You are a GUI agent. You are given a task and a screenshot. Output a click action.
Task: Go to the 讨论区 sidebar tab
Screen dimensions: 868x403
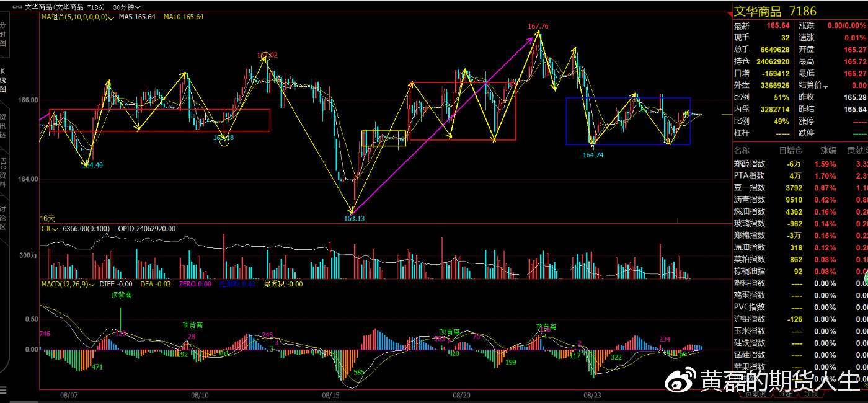4,218
